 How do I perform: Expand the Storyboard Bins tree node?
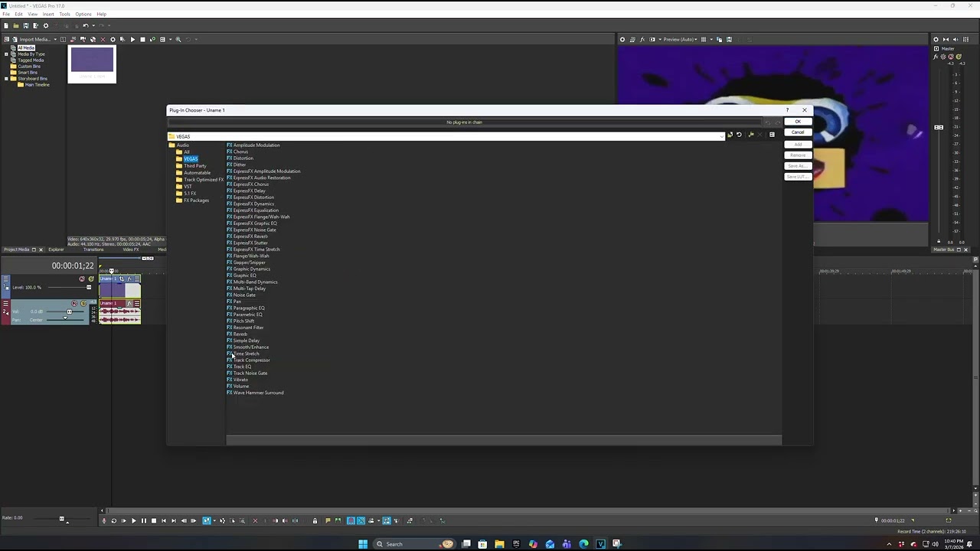[x=7, y=79]
